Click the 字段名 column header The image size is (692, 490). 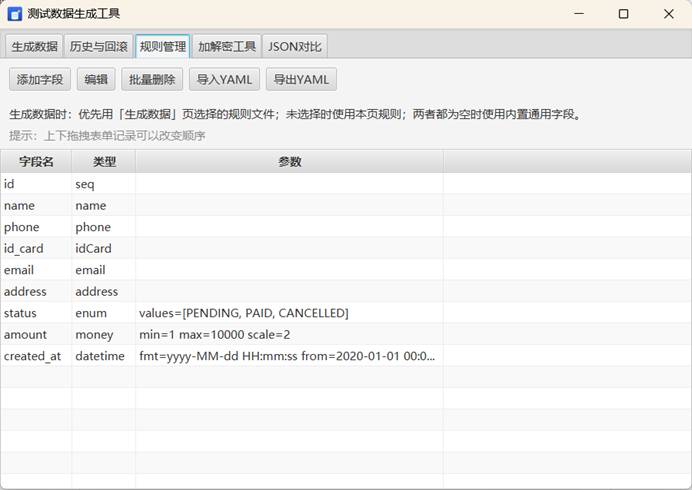coord(36,162)
